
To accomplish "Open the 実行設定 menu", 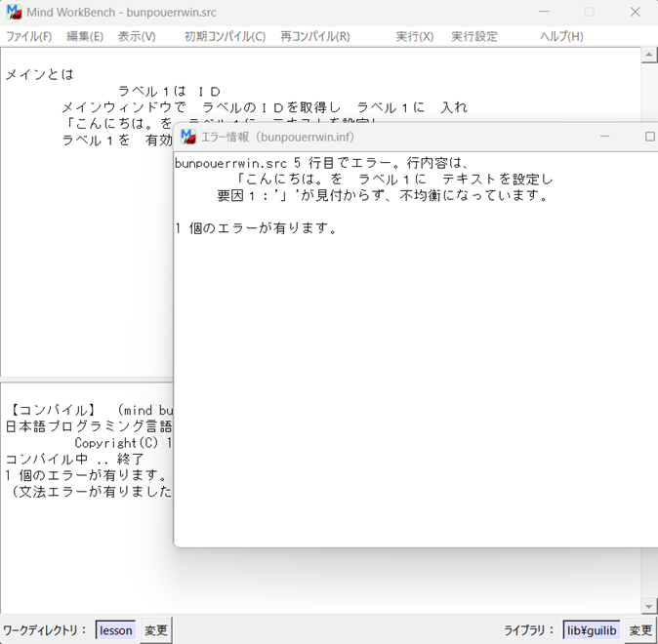I will (x=474, y=36).
